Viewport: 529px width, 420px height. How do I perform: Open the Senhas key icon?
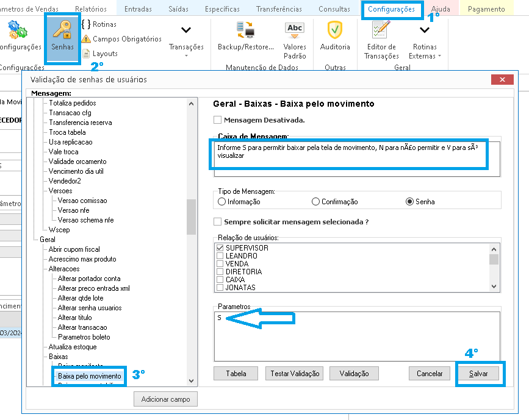click(x=62, y=29)
